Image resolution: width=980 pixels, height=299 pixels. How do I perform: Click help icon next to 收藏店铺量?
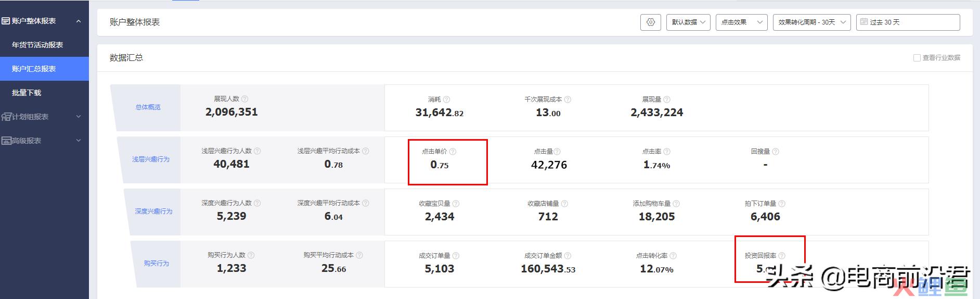(564, 204)
